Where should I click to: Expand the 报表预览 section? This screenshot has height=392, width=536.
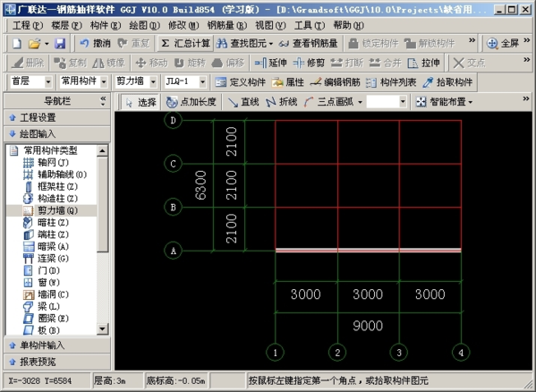pyautogui.click(x=57, y=362)
